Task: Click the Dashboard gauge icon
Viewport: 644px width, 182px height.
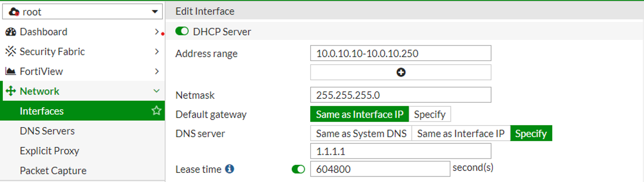Action: 11,32
